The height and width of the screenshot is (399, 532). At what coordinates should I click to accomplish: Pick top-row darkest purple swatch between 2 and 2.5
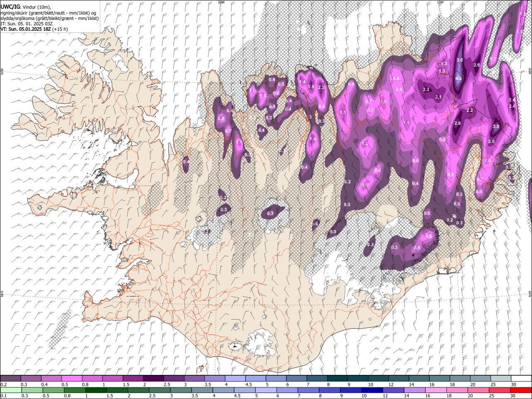click(153, 378)
